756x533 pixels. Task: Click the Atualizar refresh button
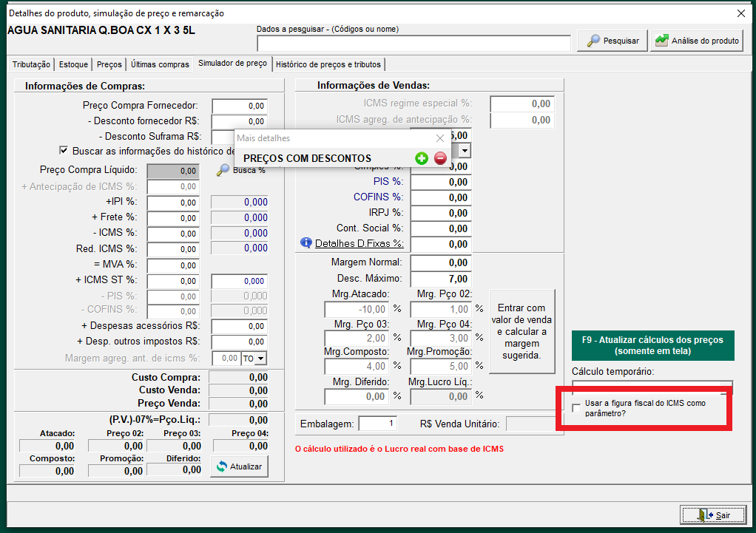[239, 466]
